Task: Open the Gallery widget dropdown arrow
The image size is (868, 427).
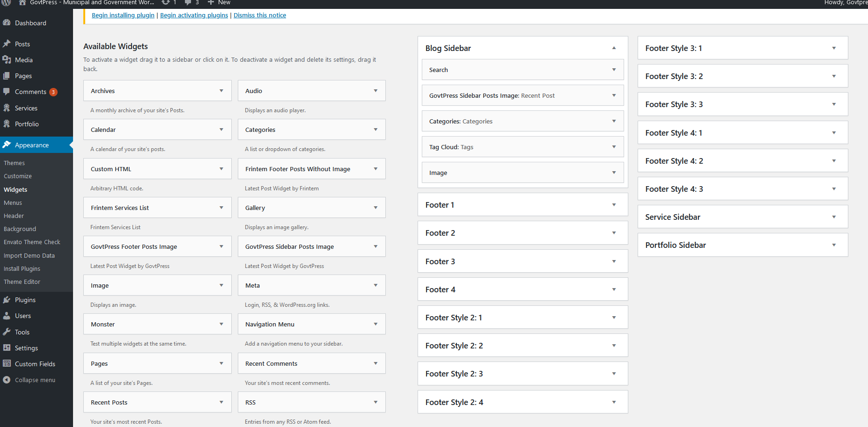Action: 375,208
